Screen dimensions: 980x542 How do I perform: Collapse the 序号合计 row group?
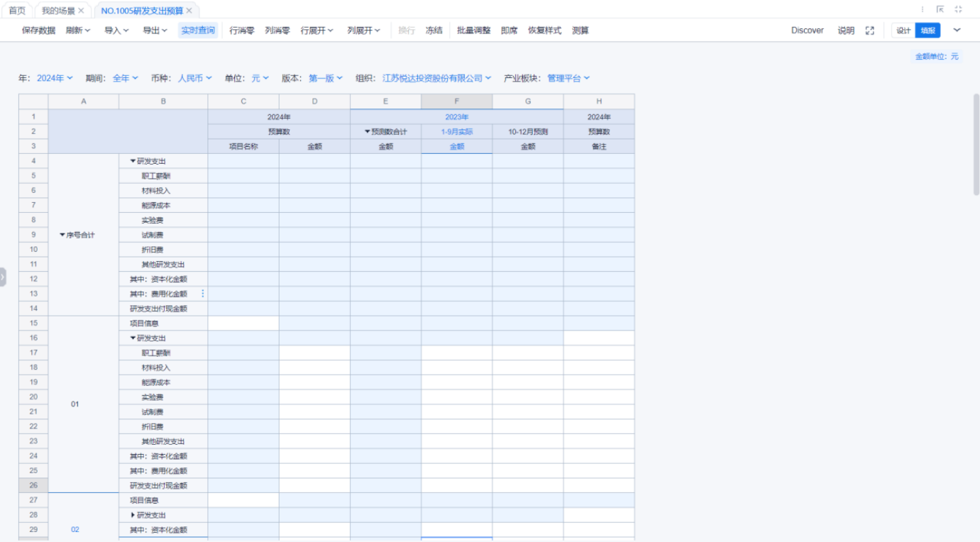pyautogui.click(x=62, y=235)
